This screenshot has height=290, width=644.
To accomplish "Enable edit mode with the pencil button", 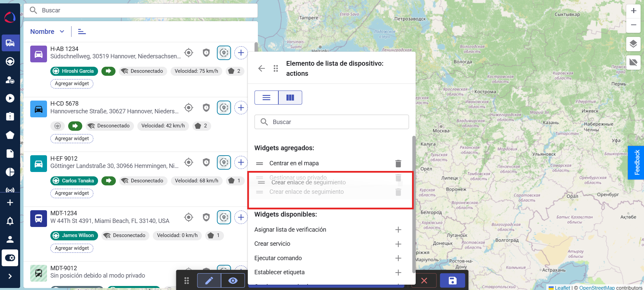I will tap(209, 281).
